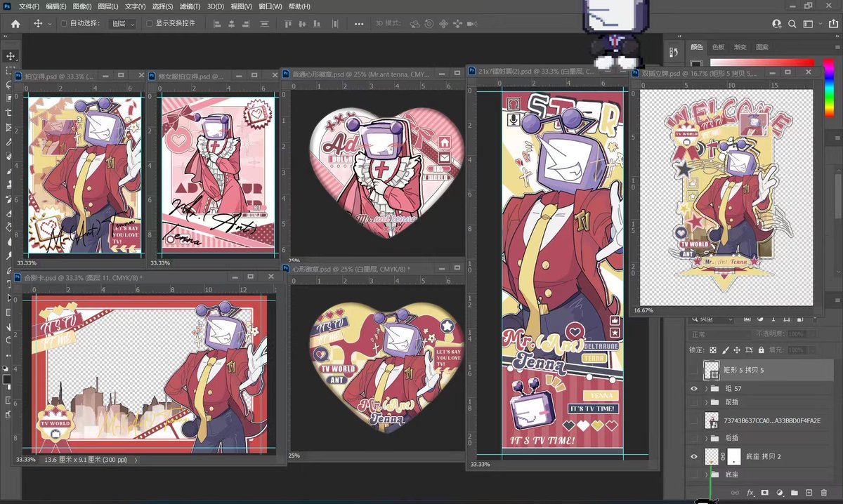
Task: Enable the 自动选择 checkbox
Action: [65, 24]
